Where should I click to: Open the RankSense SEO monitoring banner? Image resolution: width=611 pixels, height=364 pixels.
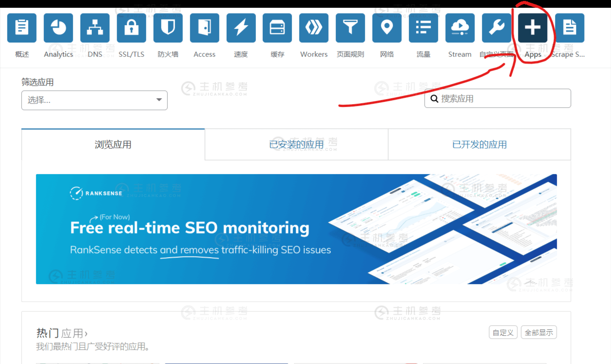[x=296, y=229]
